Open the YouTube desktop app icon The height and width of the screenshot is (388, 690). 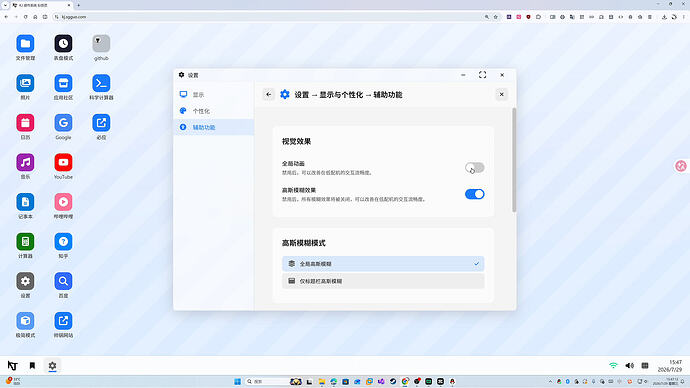[63, 163]
